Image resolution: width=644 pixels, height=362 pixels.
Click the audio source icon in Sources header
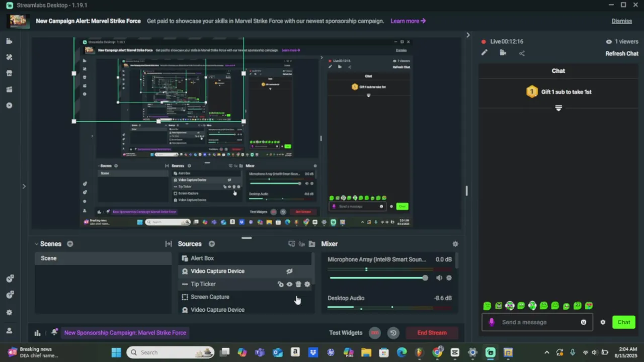tap(302, 244)
